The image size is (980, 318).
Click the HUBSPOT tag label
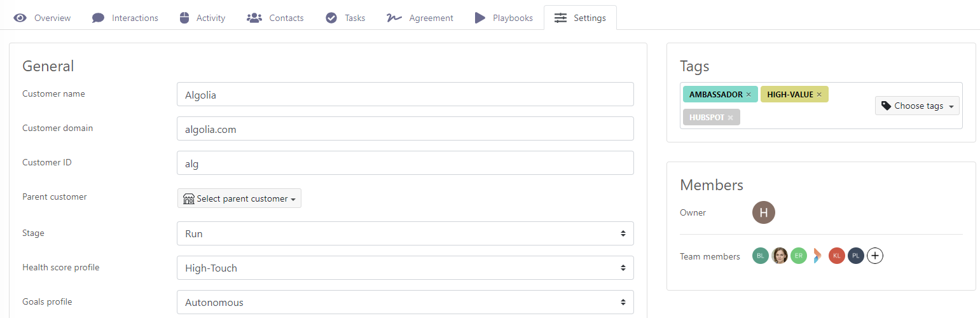point(707,117)
